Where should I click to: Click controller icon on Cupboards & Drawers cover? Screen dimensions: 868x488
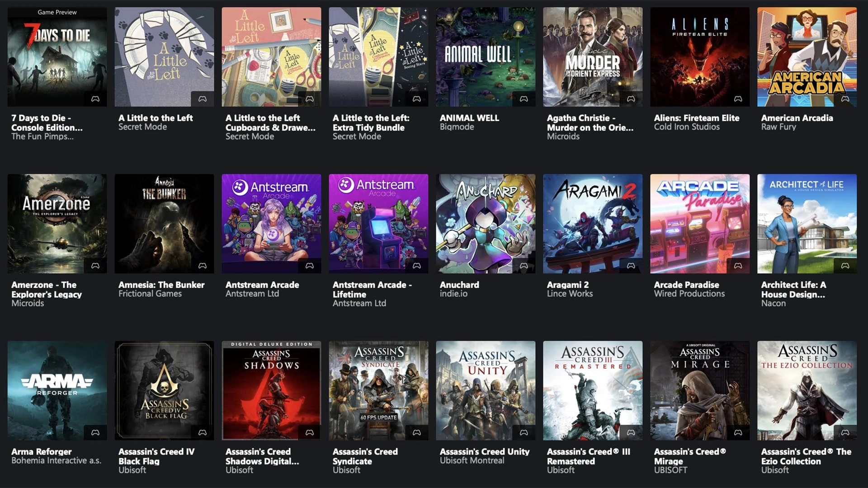310,99
